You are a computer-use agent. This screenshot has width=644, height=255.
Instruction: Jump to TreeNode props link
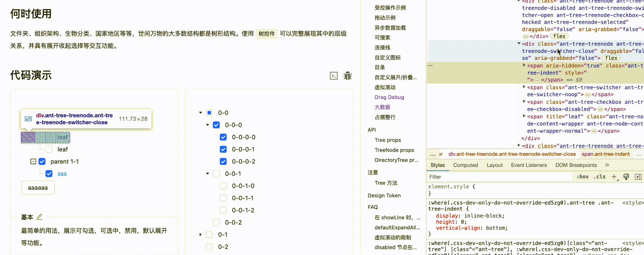point(394,150)
